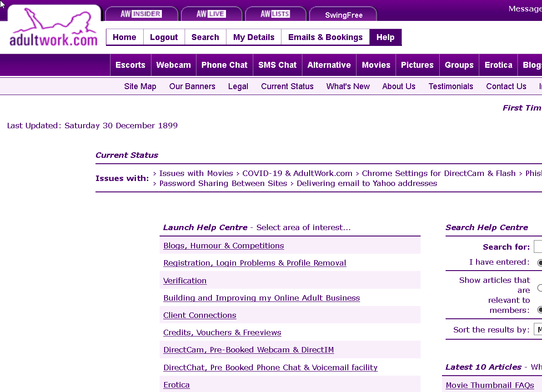Click the 'Last Updated: Saturday 30 December 1899' text
The image size is (542, 392).
[92, 126]
